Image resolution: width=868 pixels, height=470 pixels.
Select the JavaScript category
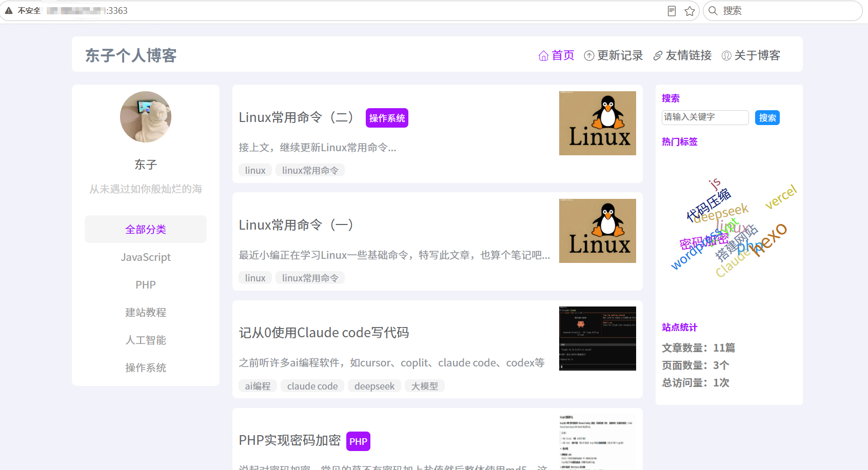pos(146,257)
